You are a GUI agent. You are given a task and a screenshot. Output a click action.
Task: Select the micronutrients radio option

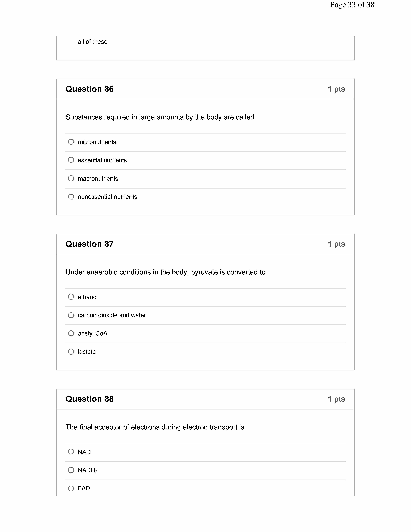[71, 142]
